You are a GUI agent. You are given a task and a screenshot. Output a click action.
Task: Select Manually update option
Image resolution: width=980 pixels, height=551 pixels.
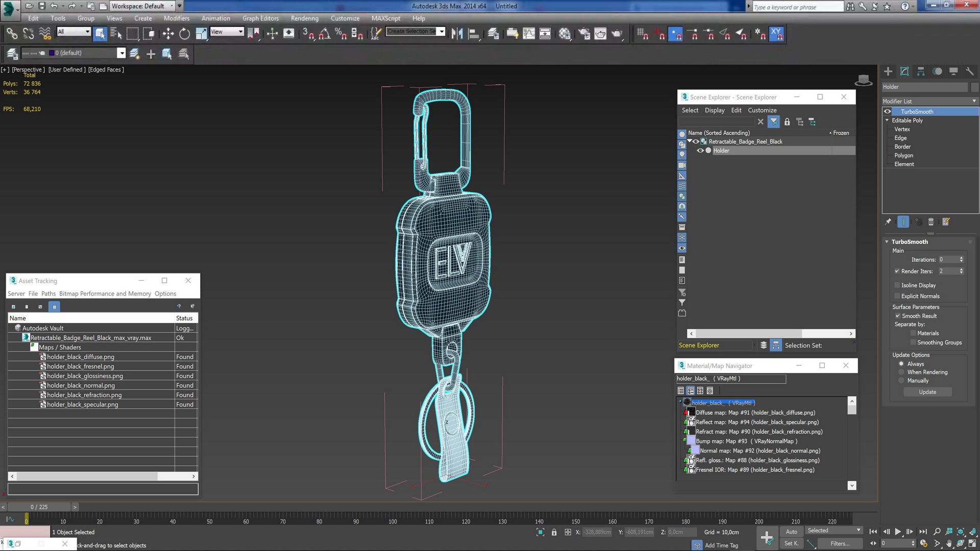[901, 381]
